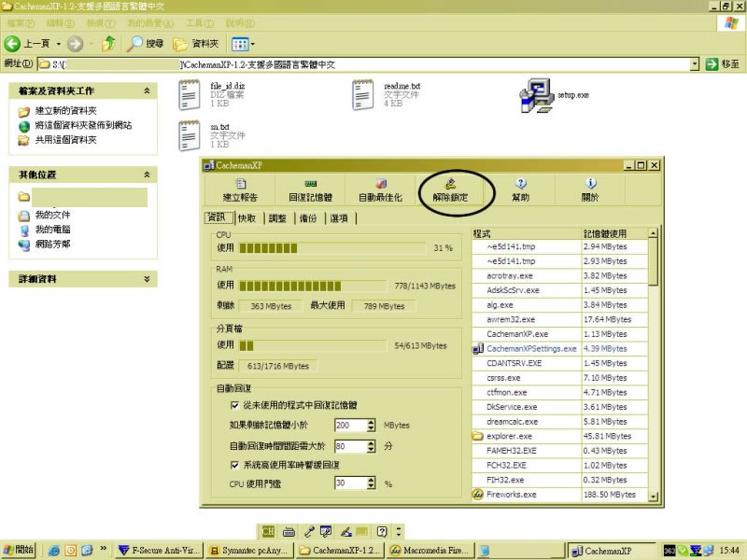Select the Fireworks.exe process row
Viewport: 747px width, 560px height.
tap(559, 495)
